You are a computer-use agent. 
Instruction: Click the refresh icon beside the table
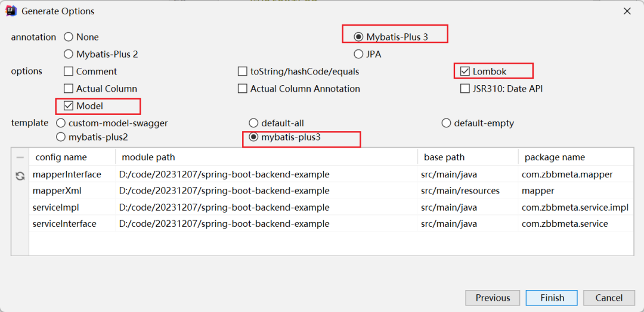coord(20,176)
